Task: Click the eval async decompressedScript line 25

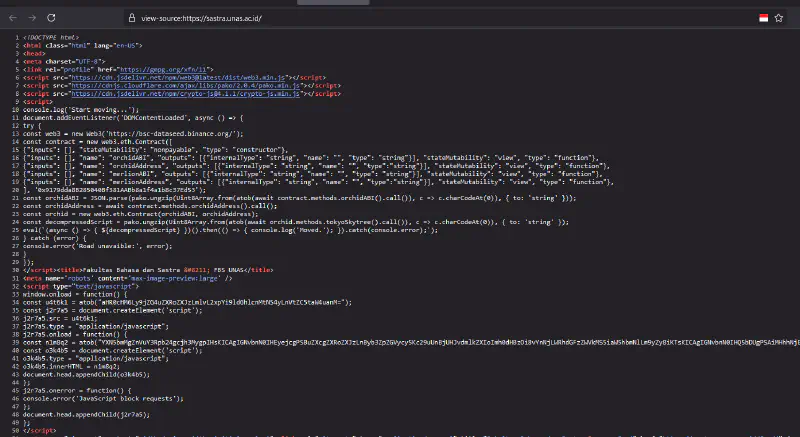Action: 231,230
